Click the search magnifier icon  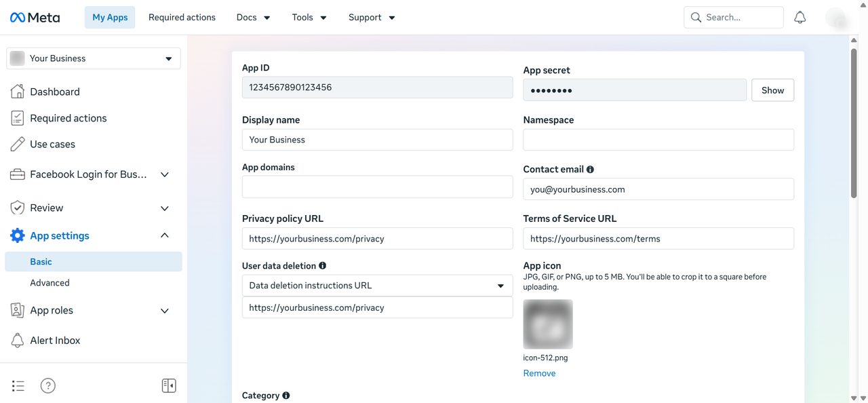pos(696,18)
